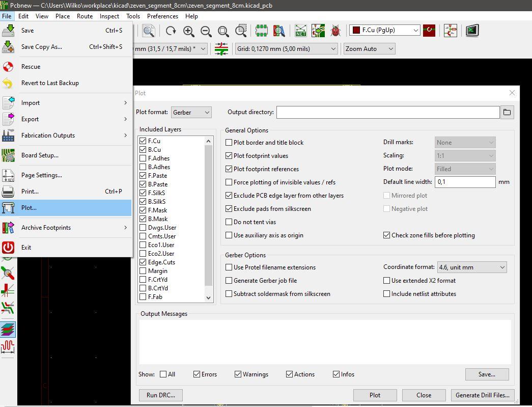Click the browse folder icon for output directory
Screen dimensions: 532x407
click(x=507, y=112)
